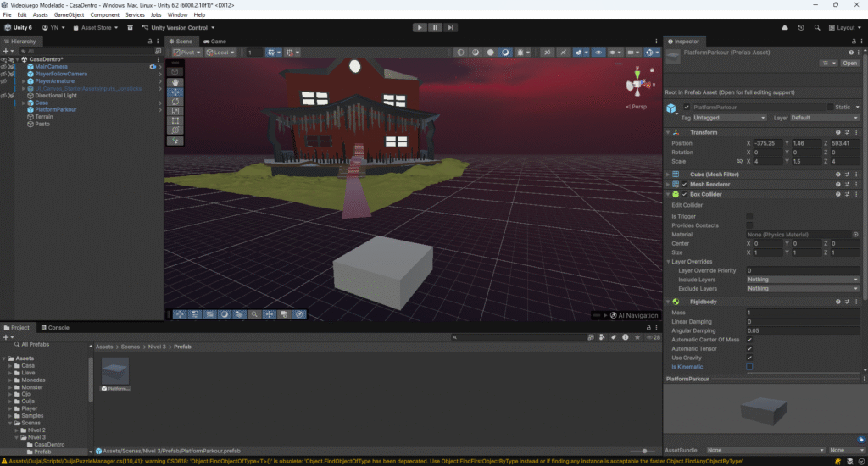
Task: Select the Rotate tool in Scene toolbar
Action: (x=175, y=102)
